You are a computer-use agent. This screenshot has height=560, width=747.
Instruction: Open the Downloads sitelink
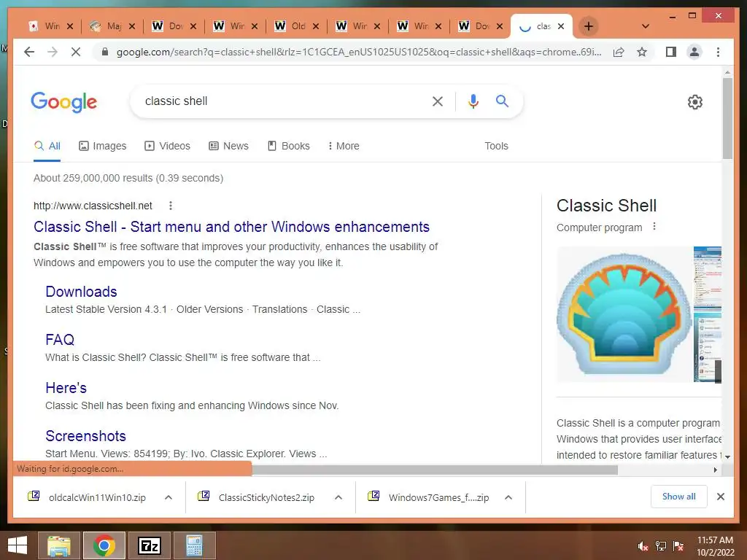[82, 292]
